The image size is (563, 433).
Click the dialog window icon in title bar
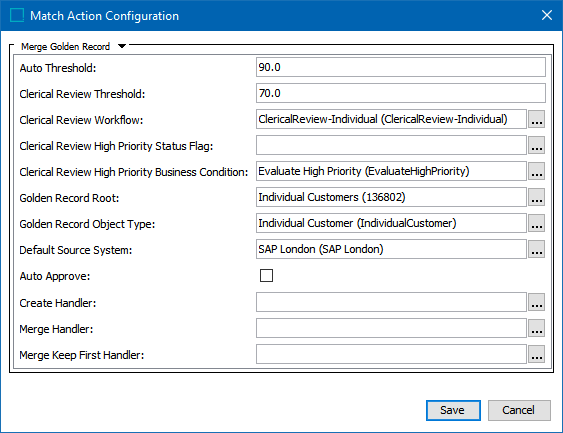tap(17, 15)
